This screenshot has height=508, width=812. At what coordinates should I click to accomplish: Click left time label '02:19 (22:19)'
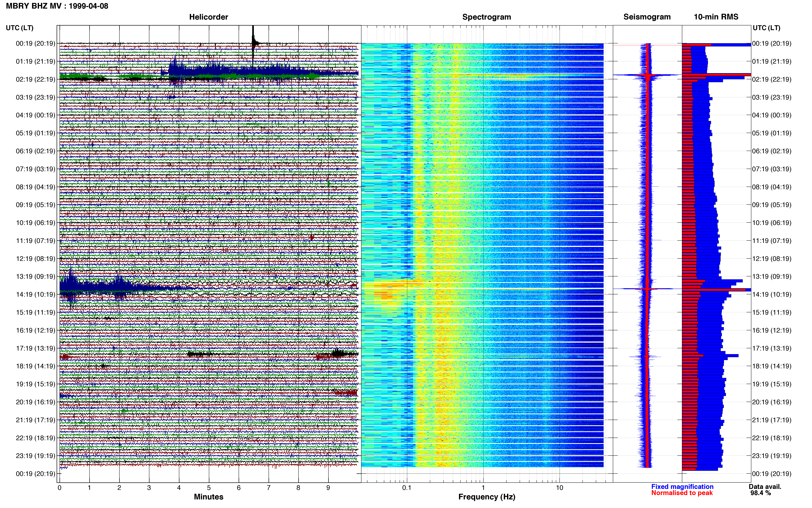(x=36, y=79)
